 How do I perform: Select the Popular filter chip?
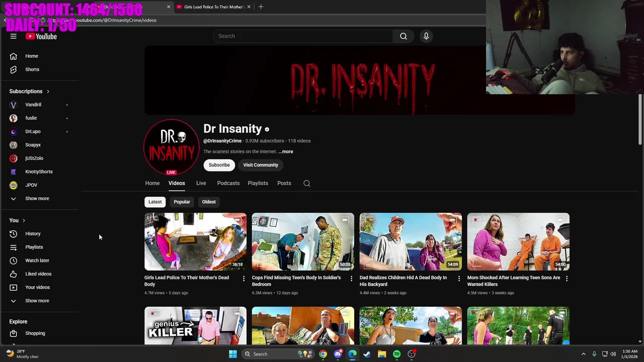(x=182, y=202)
